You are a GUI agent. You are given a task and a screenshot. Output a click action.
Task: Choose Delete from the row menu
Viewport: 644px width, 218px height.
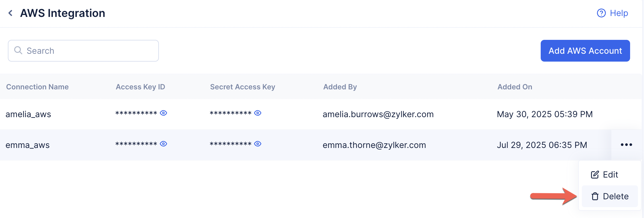click(615, 196)
